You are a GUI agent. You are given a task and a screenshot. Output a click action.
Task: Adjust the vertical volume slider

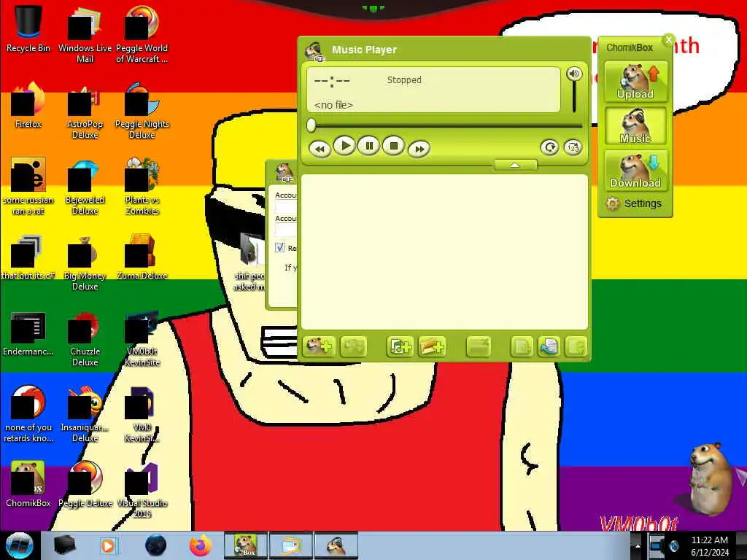click(574, 98)
